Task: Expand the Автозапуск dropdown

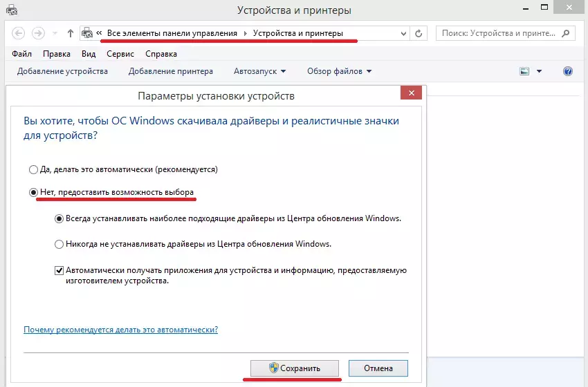Action: click(259, 71)
